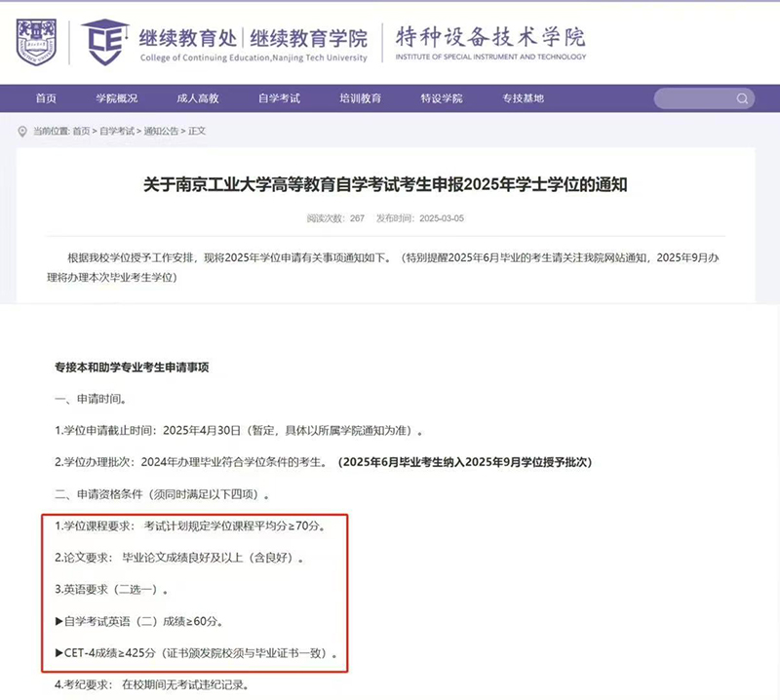Click the 特种设备技术学院 header title
The image size is (780, 700).
[x=490, y=37]
